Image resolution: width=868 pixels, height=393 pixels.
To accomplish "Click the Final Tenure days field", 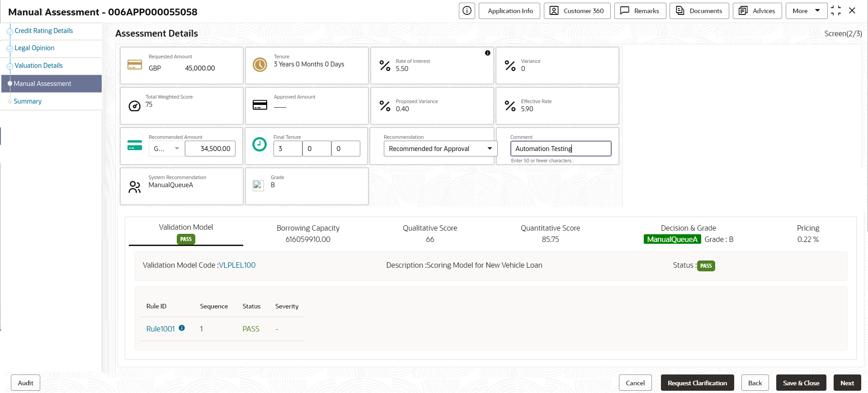I will pyautogui.click(x=345, y=148).
